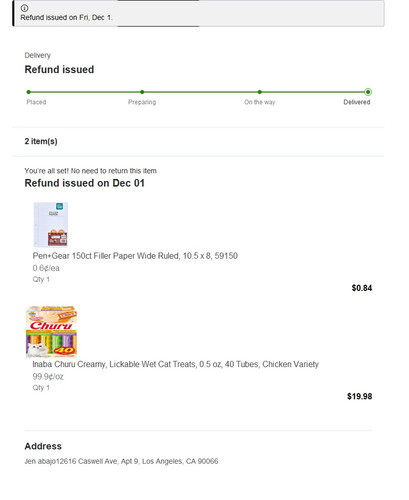
Task: Select the Placed step dot on tracker
Action: click(x=29, y=92)
